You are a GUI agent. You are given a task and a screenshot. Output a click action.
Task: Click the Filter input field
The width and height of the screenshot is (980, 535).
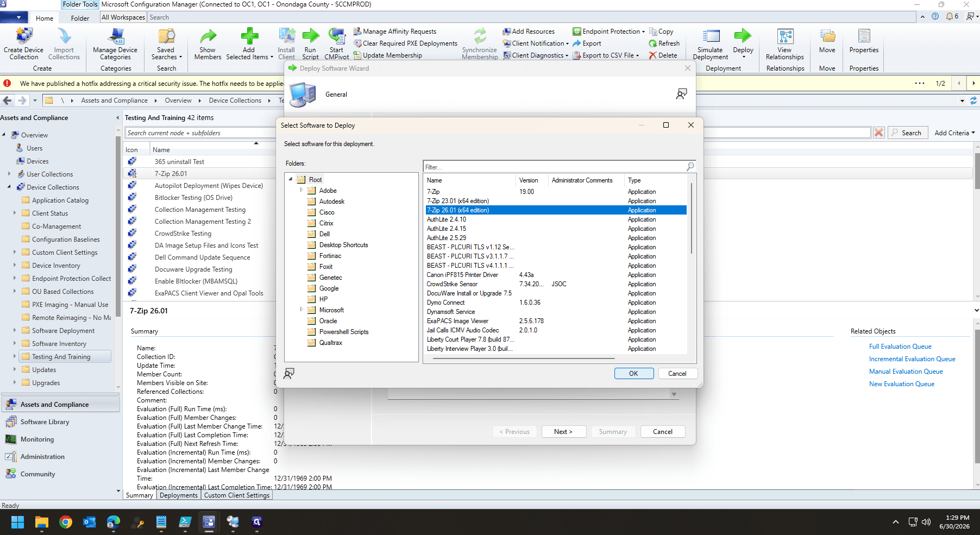pos(554,167)
